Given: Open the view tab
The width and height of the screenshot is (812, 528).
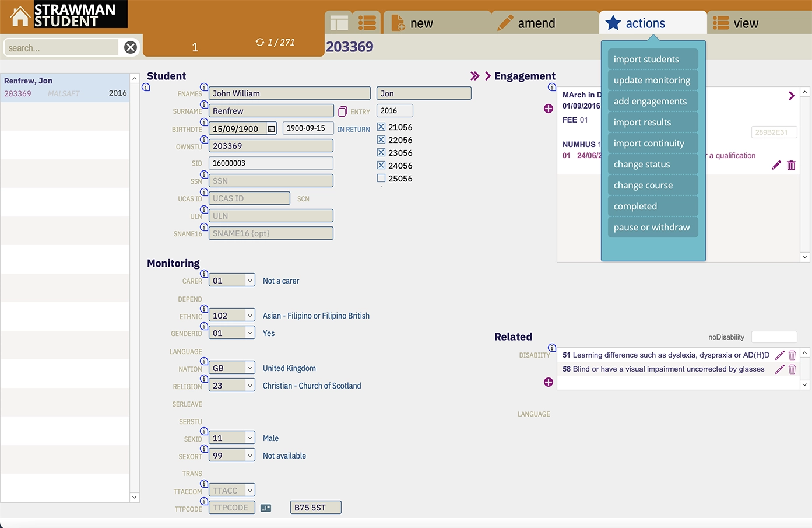Looking at the screenshot, I should [x=760, y=23].
